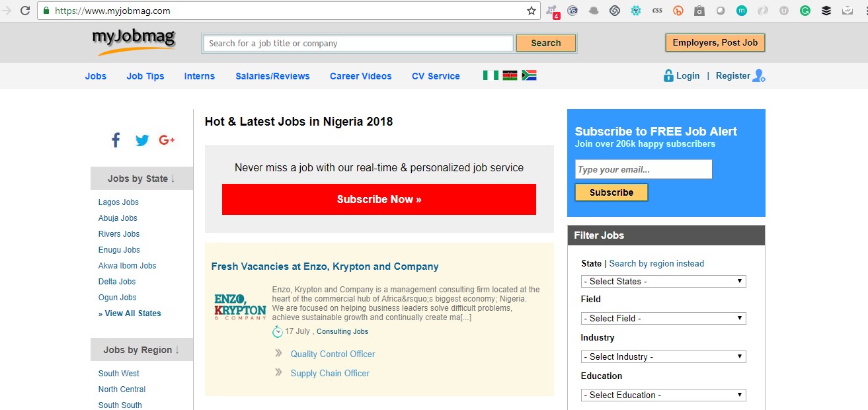Image resolution: width=868 pixels, height=410 pixels.
Task: Click the teal 'm' extension icon
Action: 742,11
